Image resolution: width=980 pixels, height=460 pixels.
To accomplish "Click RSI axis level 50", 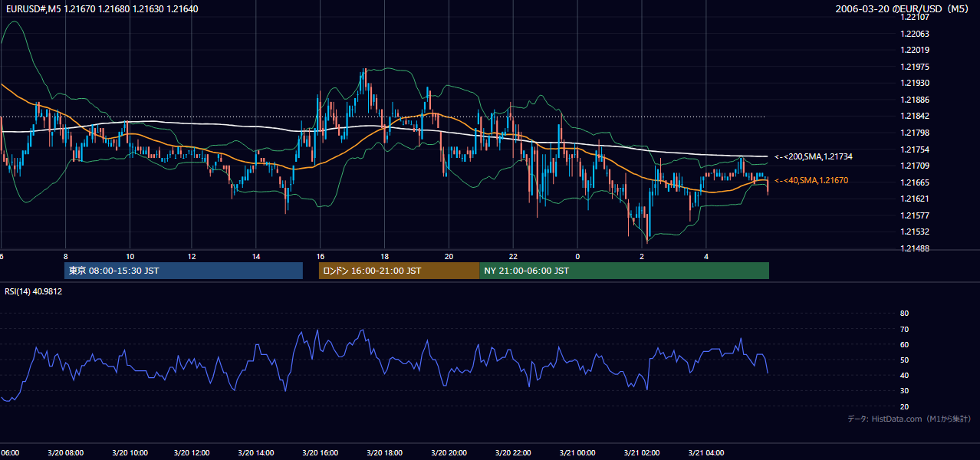I will click(x=904, y=360).
